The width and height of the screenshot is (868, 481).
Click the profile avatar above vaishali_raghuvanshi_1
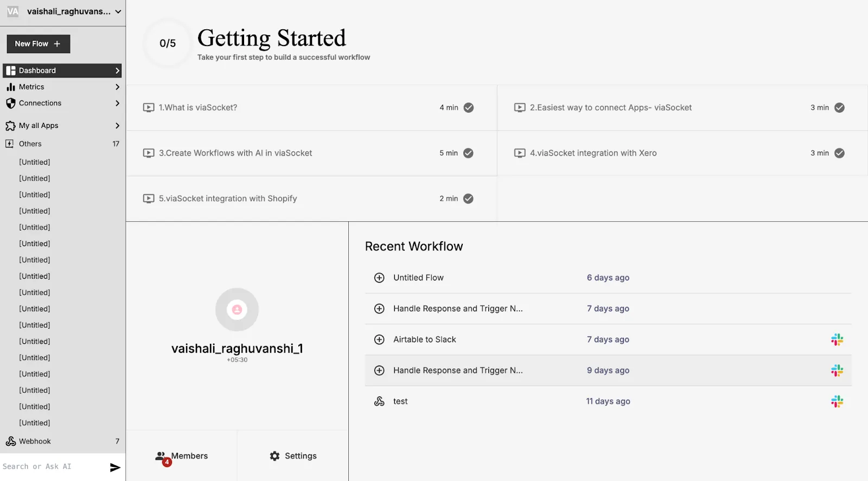click(237, 310)
